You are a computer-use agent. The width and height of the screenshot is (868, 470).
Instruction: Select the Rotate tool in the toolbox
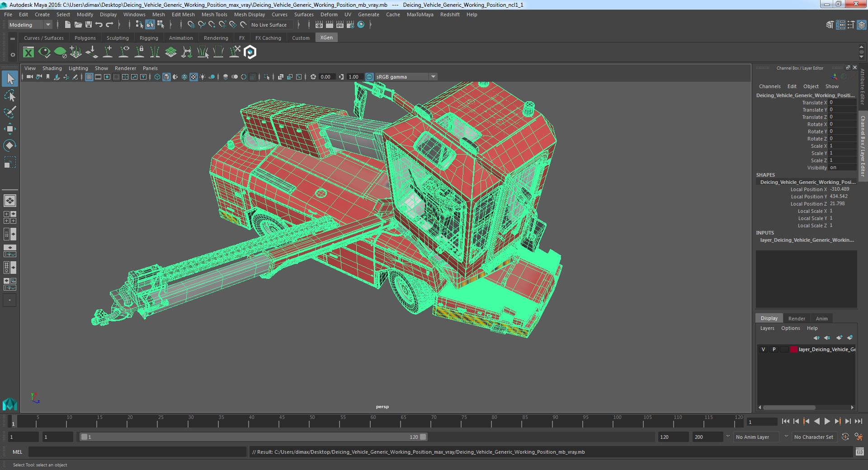[9, 145]
